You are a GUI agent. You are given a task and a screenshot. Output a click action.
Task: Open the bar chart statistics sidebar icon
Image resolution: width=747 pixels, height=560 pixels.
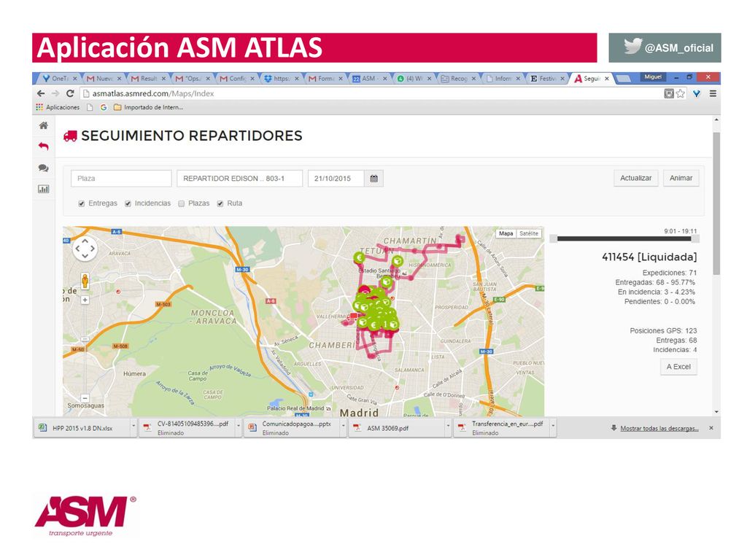coord(43,189)
